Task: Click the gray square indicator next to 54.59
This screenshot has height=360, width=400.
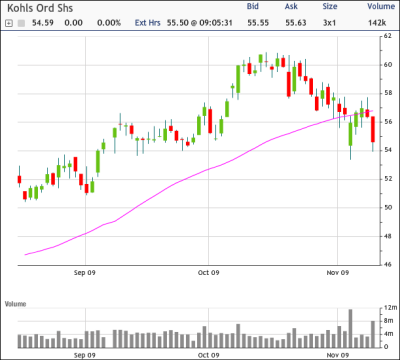Action: pos(21,23)
